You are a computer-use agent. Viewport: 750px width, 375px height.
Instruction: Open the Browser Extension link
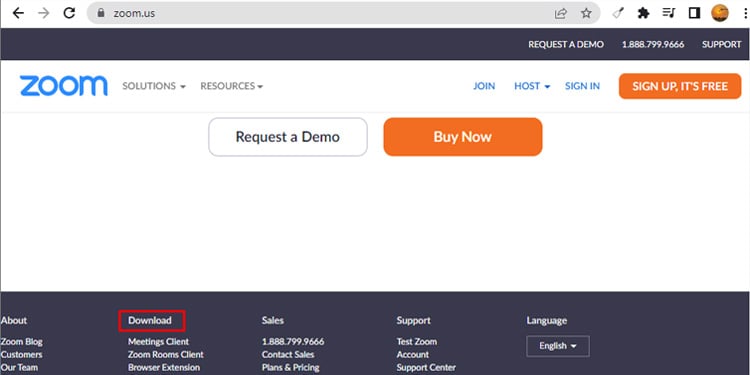click(x=164, y=367)
